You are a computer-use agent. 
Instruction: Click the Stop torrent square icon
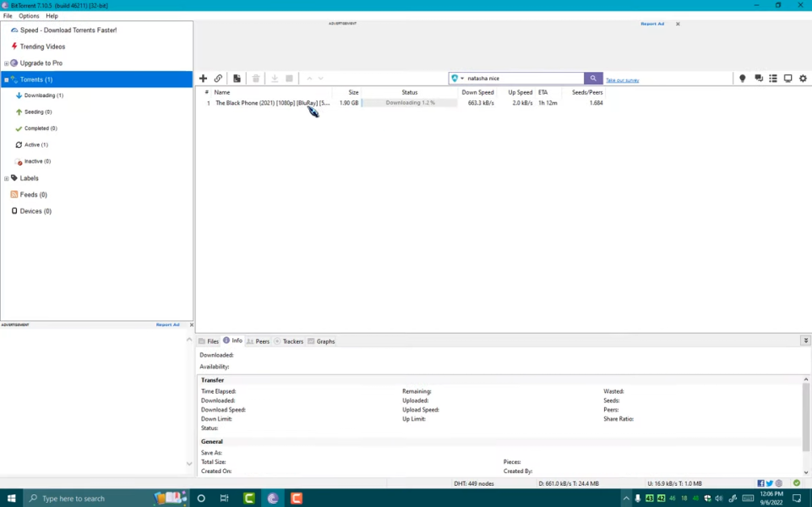click(x=290, y=79)
